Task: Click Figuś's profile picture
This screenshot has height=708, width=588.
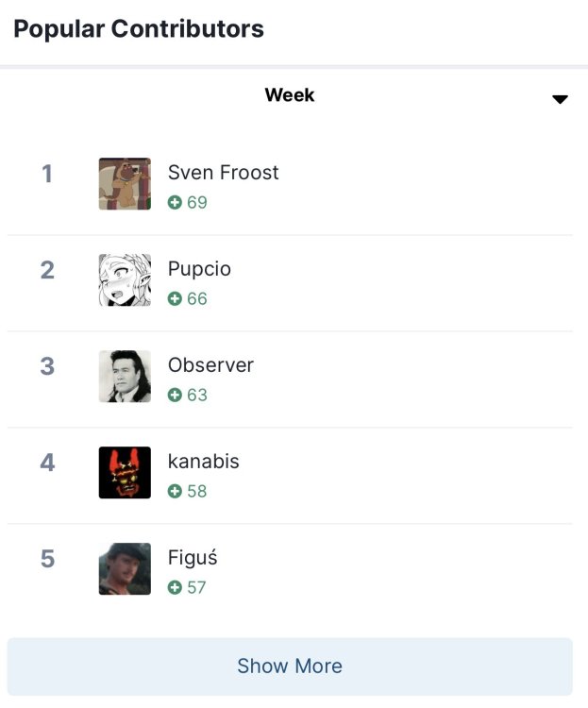Action: click(x=125, y=569)
